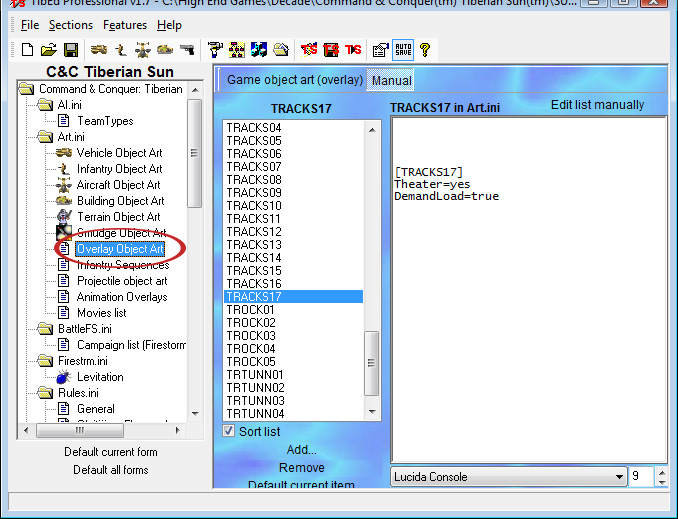Viewport: 678px width, 519px height.
Task: Open the infantry editor soldier icon
Action: (x=121, y=50)
